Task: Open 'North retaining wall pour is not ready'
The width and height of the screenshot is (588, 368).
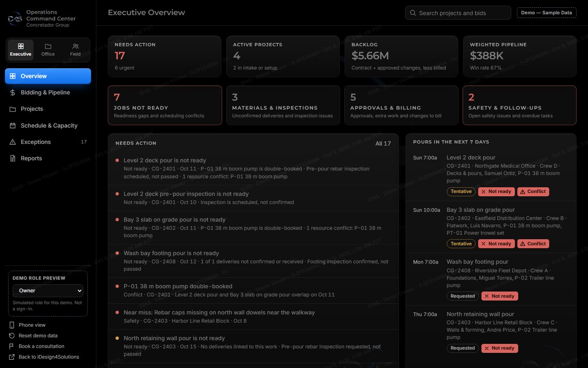Action: coord(253,346)
